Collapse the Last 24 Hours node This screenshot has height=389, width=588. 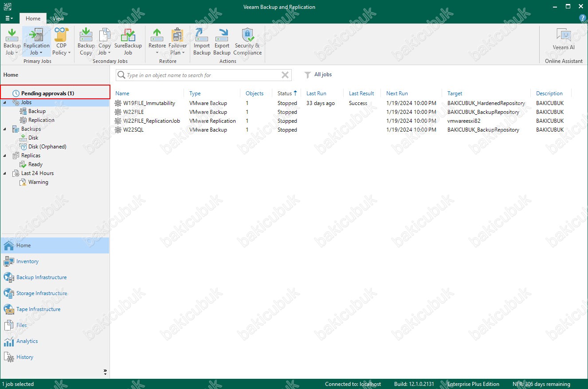5,173
